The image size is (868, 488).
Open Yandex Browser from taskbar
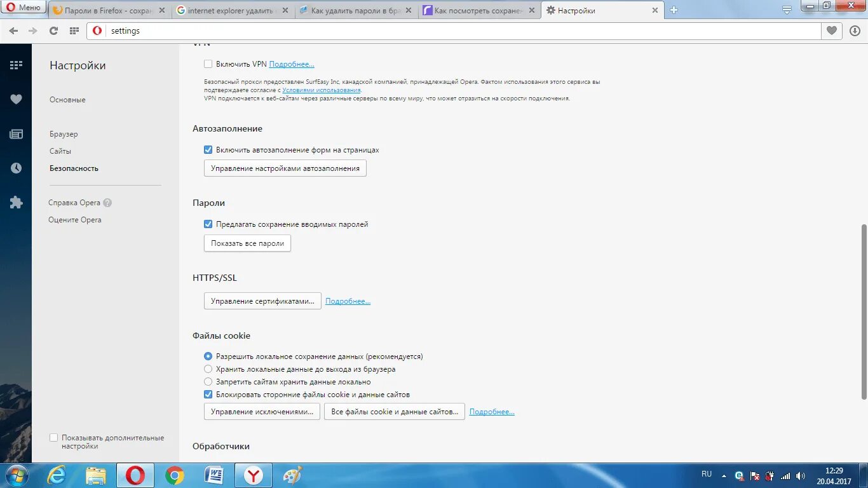pyautogui.click(x=253, y=475)
